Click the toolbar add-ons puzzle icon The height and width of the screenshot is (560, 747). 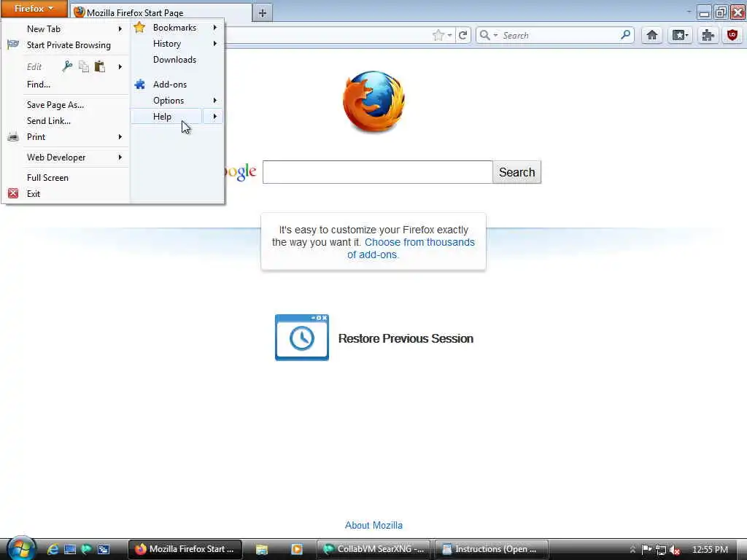coord(708,35)
